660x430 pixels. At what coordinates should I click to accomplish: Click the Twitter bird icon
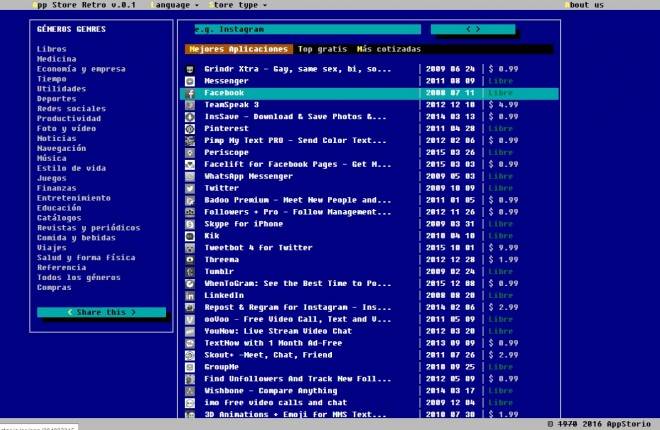click(x=190, y=188)
